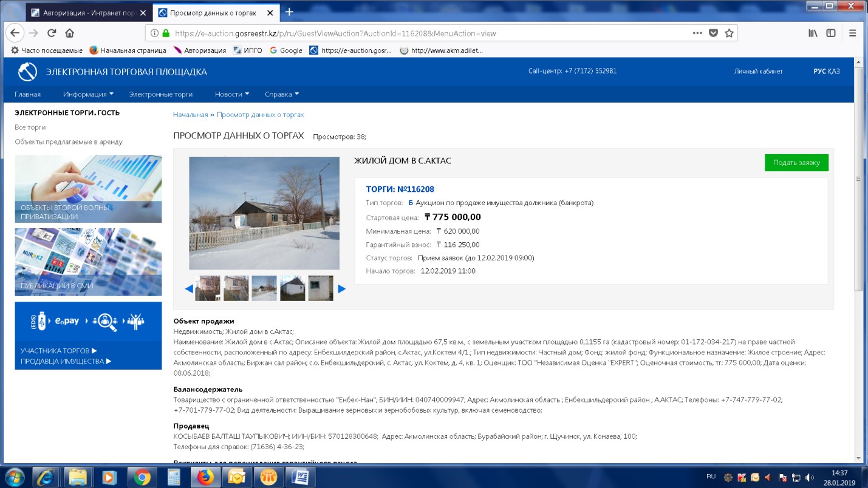Screen dimensions: 868x488
Task: Switch to the Авторизация - Интранет tab
Action: (84, 12)
